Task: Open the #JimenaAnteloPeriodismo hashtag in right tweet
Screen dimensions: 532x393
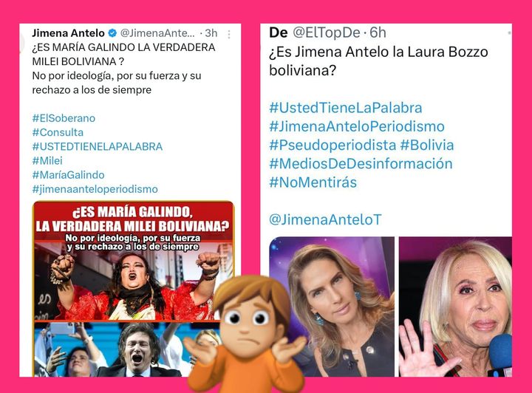Action: coord(357,126)
